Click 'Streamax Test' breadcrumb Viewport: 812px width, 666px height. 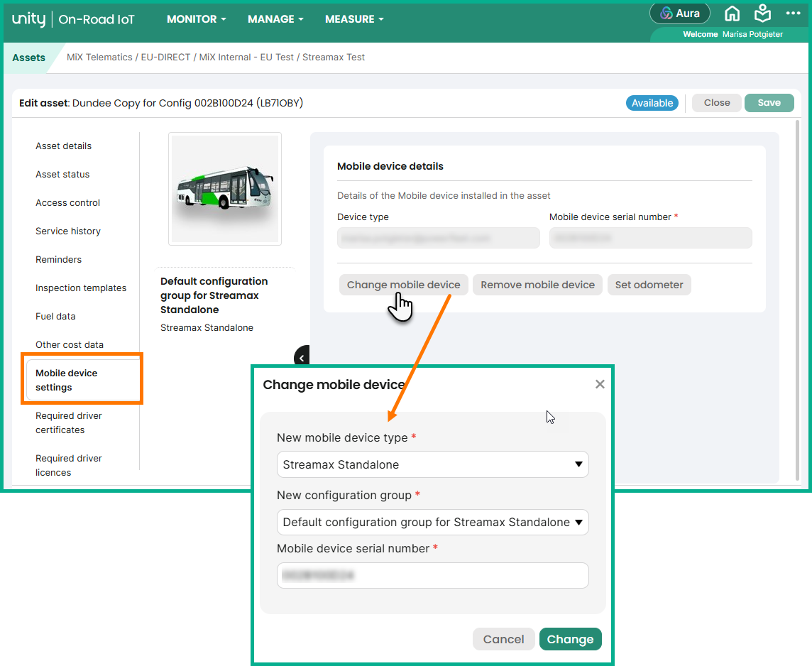pos(334,58)
